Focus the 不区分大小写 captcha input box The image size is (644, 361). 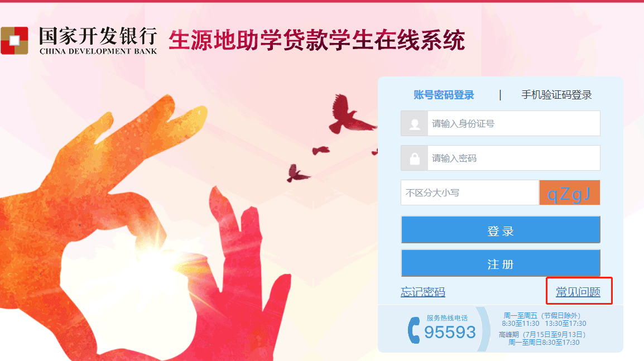pyautogui.click(x=470, y=192)
